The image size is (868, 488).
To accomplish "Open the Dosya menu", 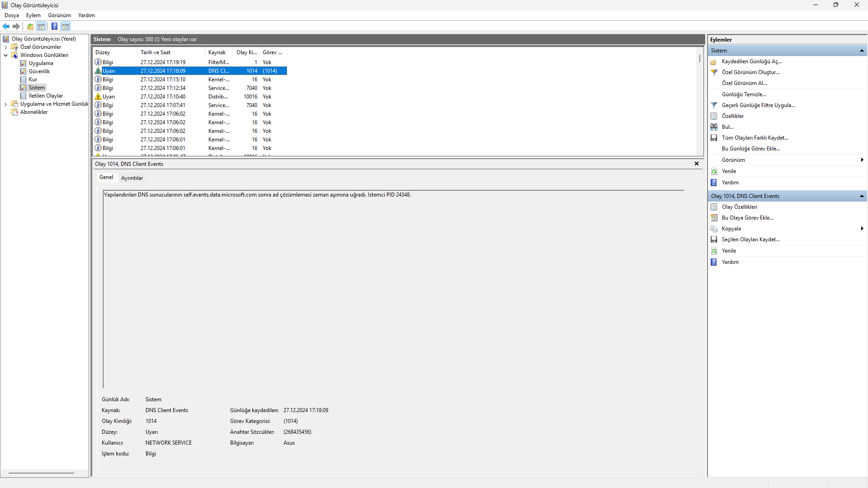I will click(x=12, y=15).
